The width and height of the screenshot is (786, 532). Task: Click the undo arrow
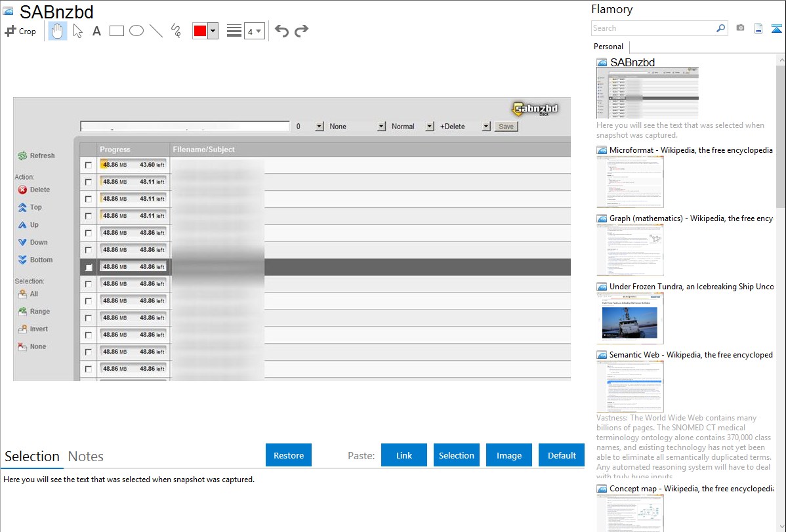click(x=281, y=31)
